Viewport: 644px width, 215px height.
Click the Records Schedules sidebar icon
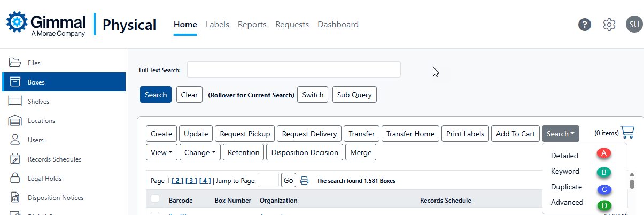click(x=15, y=159)
